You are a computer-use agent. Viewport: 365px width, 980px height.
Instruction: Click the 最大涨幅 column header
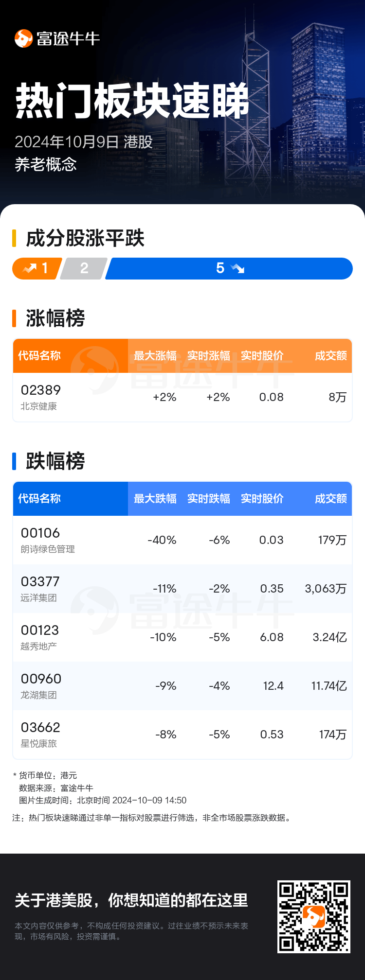click(155, 356)
